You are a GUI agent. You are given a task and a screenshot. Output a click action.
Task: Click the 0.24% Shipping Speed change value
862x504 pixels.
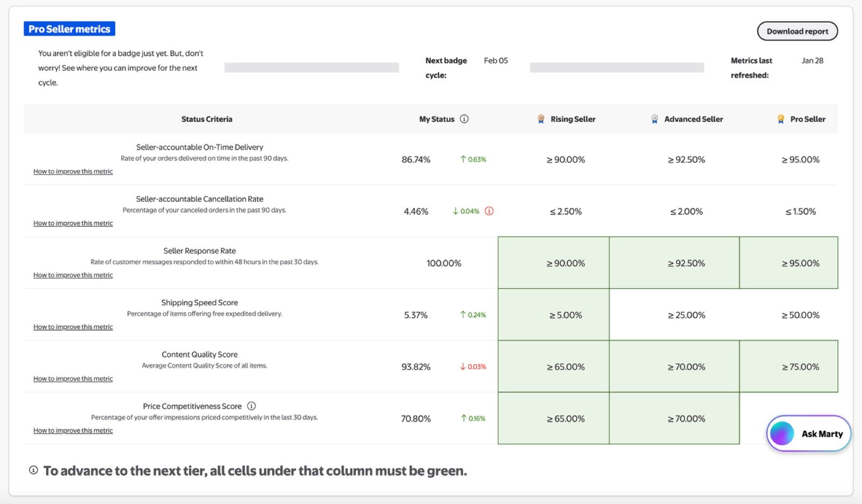click(477, 315)
